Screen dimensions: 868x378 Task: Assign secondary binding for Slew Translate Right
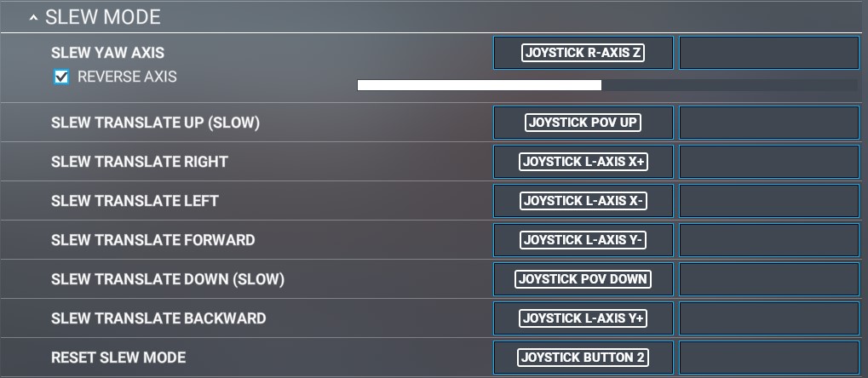(768, 162)
